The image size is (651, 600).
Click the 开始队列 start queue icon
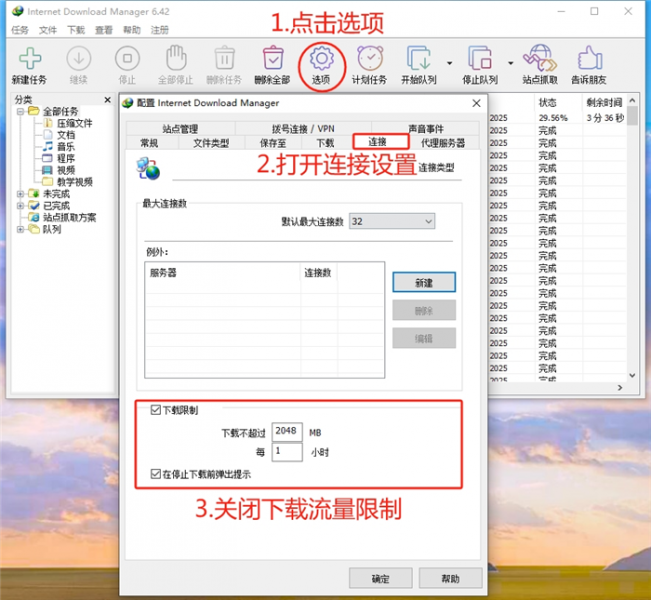pyautogui.click(x=418, y=58)
